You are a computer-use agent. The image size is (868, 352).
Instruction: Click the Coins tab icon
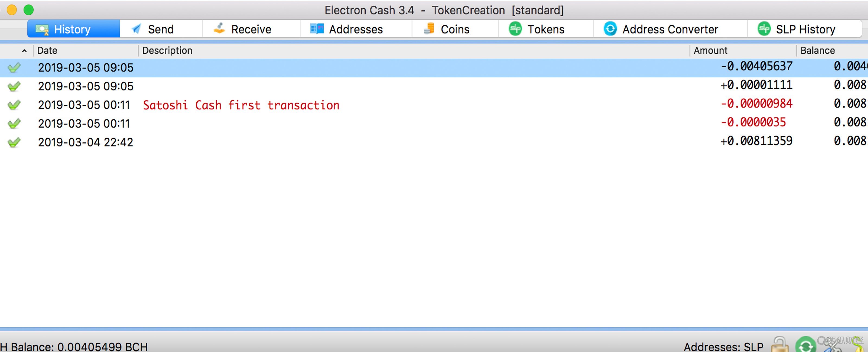(x=430, y=30)
